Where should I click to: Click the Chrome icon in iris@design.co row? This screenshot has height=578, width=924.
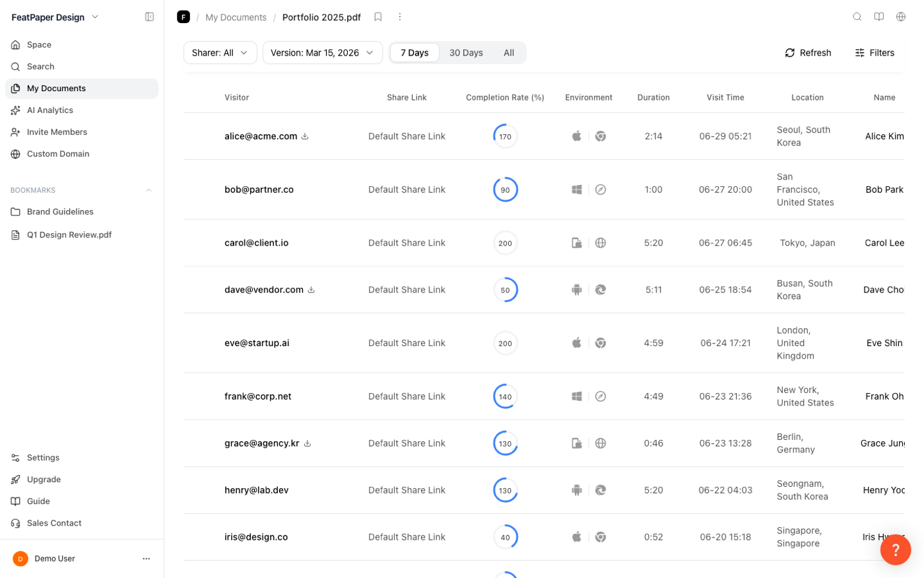(x=601, y=537)
